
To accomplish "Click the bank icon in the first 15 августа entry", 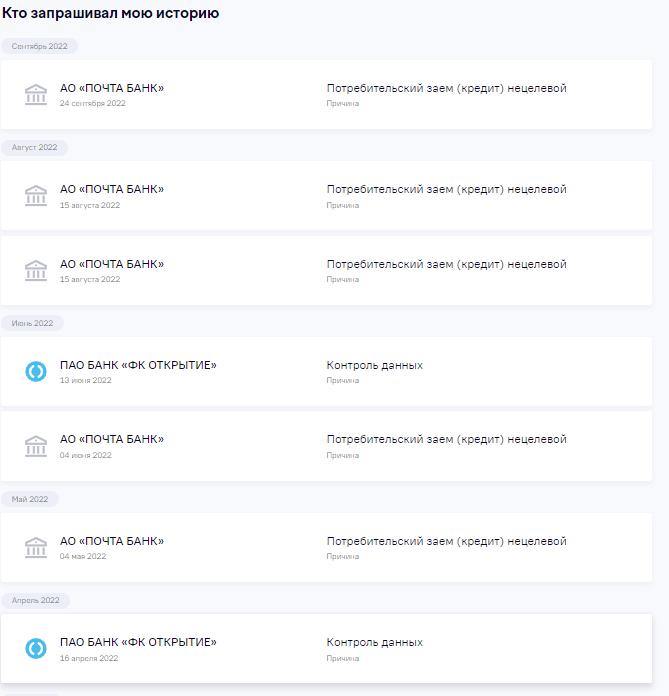I will [x=36, y=196].
